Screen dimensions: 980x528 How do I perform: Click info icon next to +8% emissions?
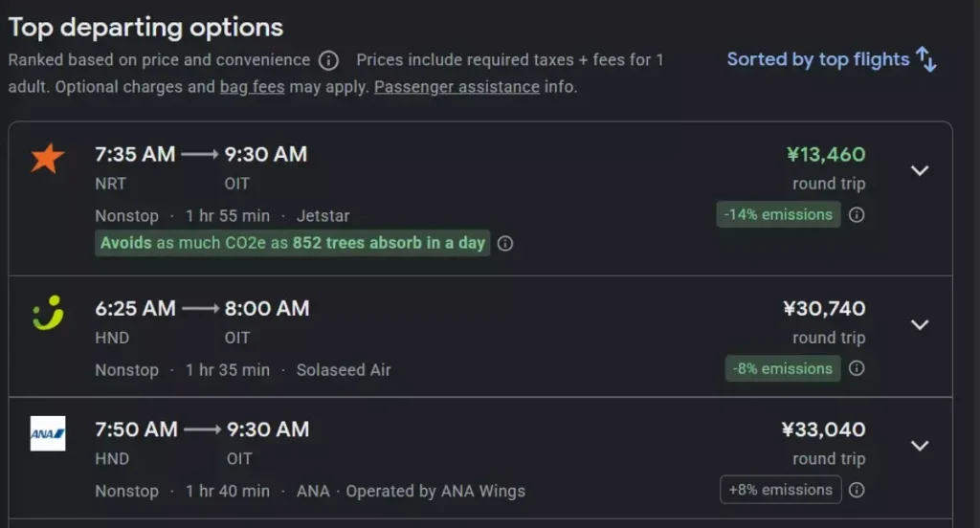tap(857, 490)
